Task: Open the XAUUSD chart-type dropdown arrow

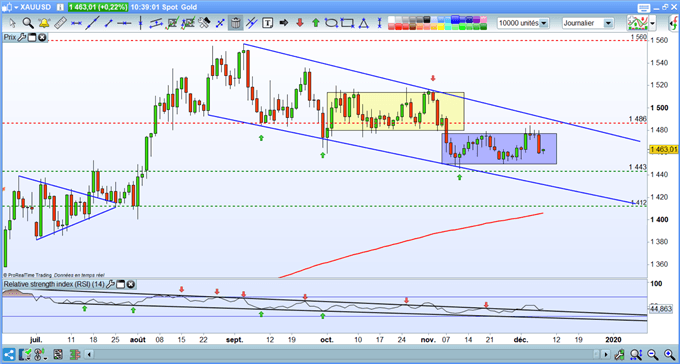Action: (16, 7)
